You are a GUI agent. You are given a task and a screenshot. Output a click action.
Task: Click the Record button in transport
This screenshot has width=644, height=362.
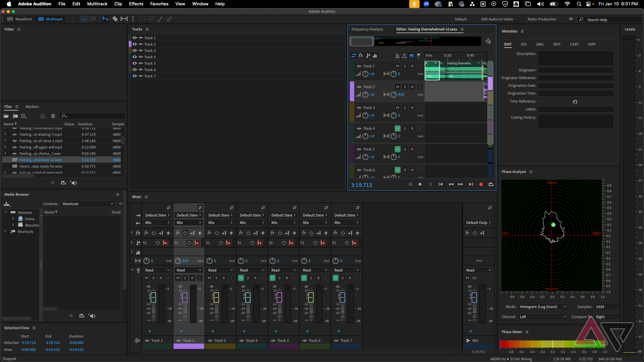[481, 184]
